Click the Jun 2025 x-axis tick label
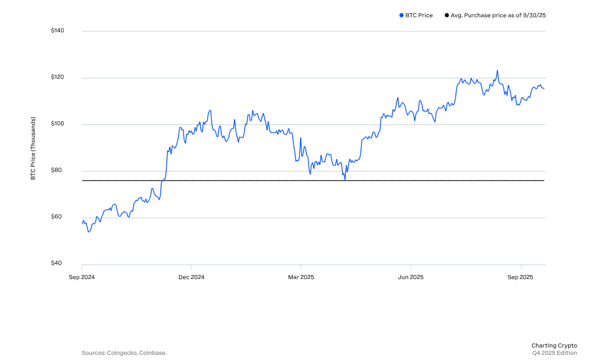591x364 pixels. (411, 277)
